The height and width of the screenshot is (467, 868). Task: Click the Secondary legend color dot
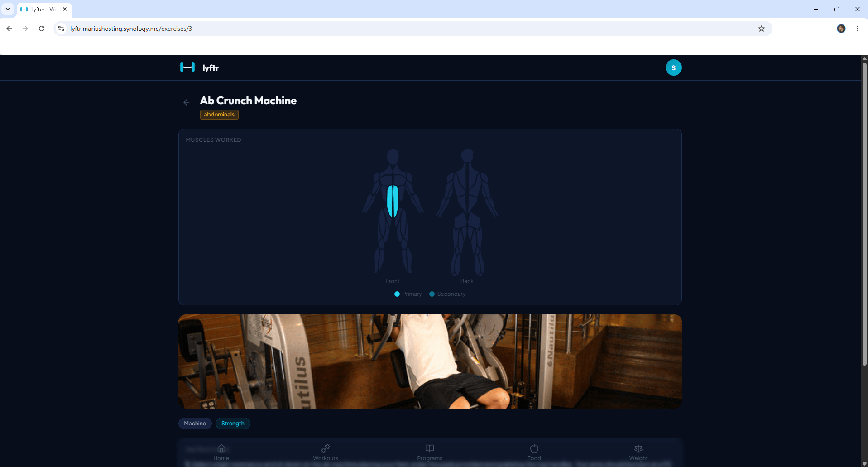(432, 294)
